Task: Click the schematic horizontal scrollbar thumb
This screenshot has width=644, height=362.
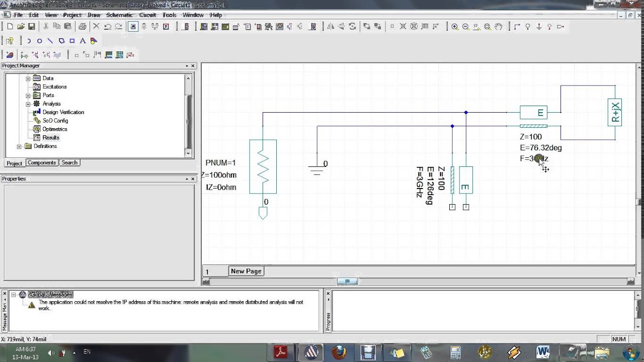Action: click(x=347, y=282)
